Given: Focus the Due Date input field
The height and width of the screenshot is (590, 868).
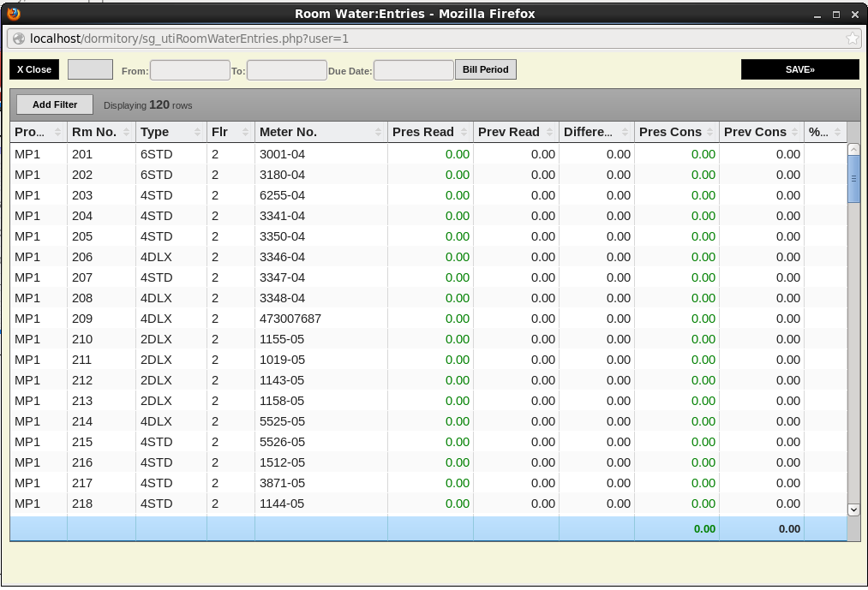Looking at the screenshot, I should click(413, 70).
